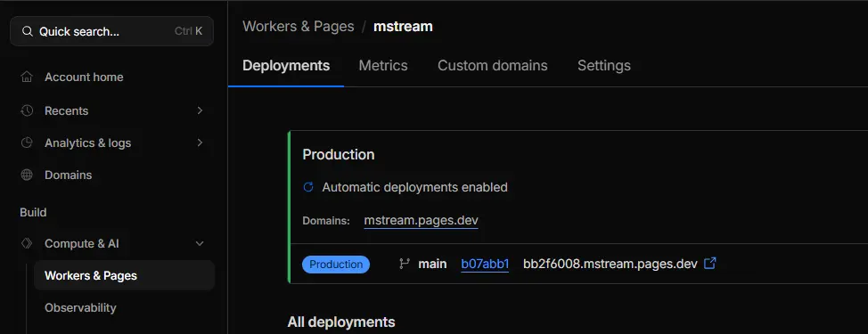
Task: Click the Account home house icon
Action: 27,77
